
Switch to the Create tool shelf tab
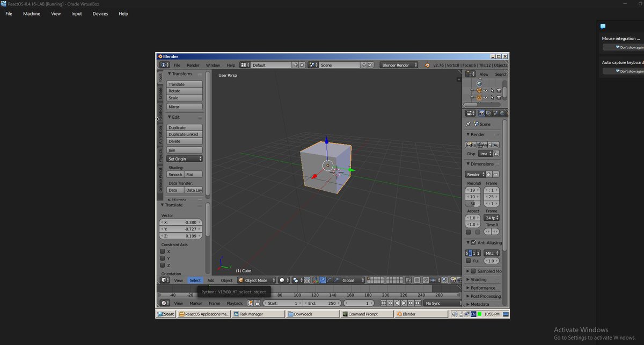160,93
